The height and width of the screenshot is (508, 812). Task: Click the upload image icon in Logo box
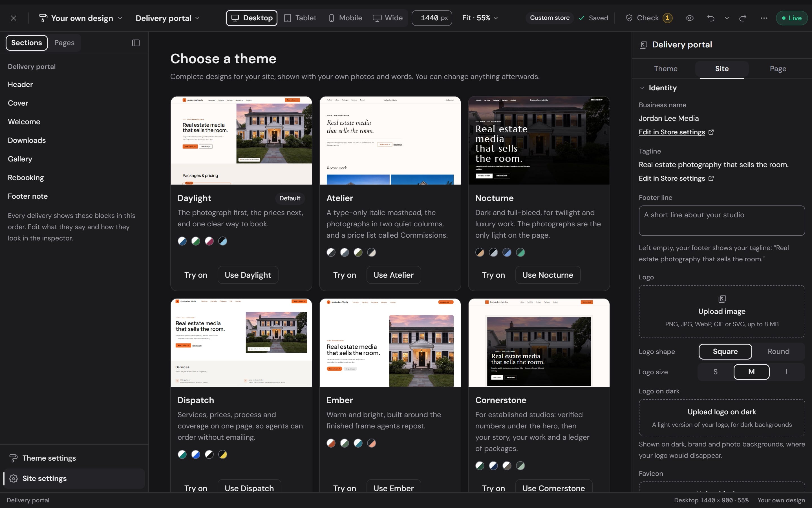click(722, 299)
